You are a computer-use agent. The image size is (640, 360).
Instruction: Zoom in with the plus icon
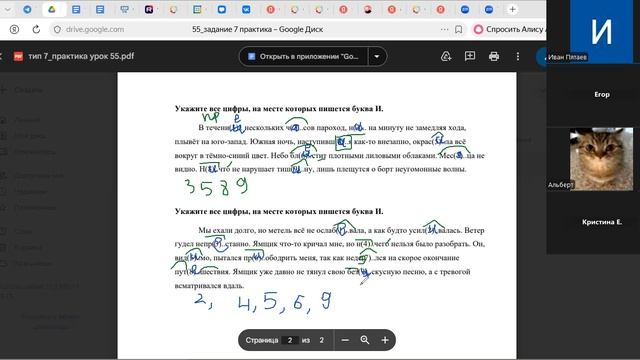coord(385,340)
